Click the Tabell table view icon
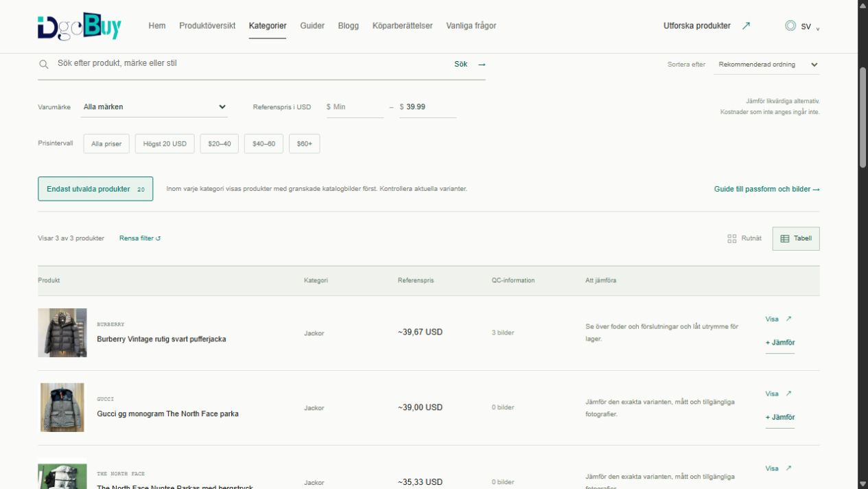Image resolution: width=868 pixels, height=489 pixels. coord(785,238)
